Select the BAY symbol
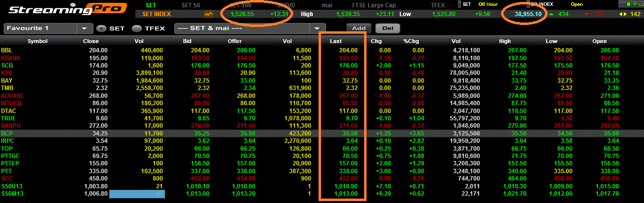Image resolution: width=644 pixels, height=203 pixels. click(7, 80)
